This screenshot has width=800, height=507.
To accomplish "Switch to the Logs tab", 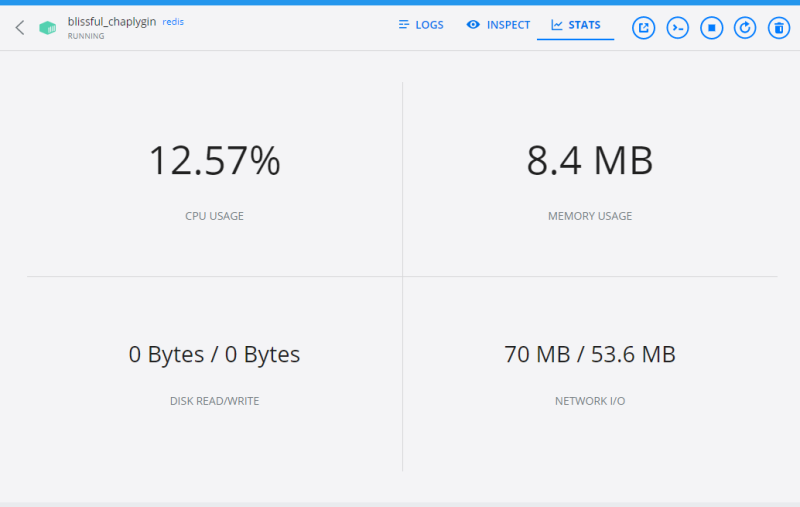I will click(x=420, y=25).
